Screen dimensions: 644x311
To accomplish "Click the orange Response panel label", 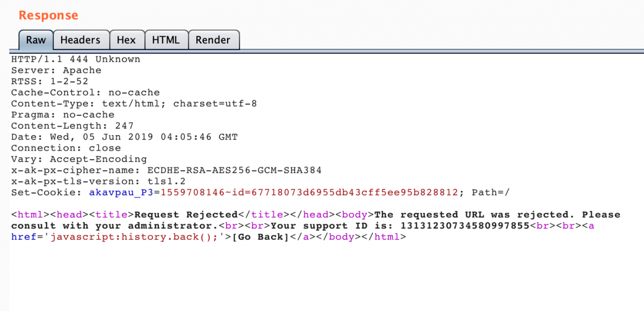I will (x=48, y=15).
